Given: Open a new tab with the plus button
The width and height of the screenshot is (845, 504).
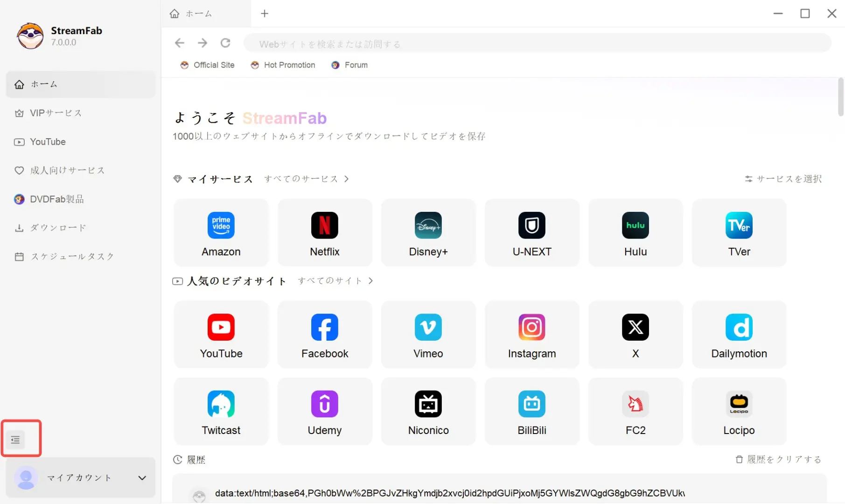Looking at the screenshot, I should 265,14.
